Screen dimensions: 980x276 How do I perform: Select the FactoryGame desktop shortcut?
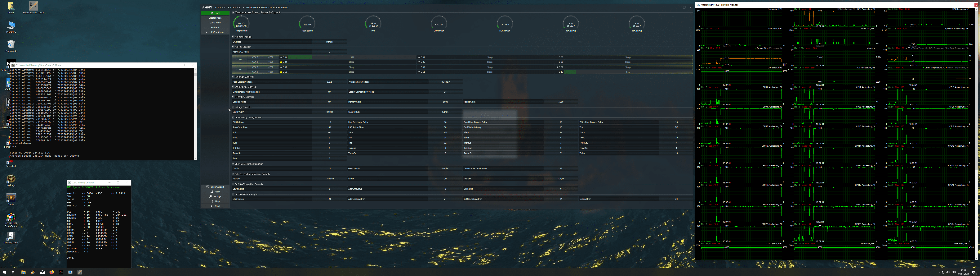coord(11,237)
